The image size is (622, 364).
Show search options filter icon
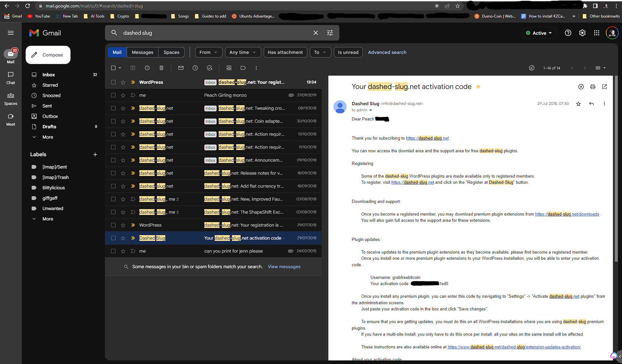click(330, 33)
